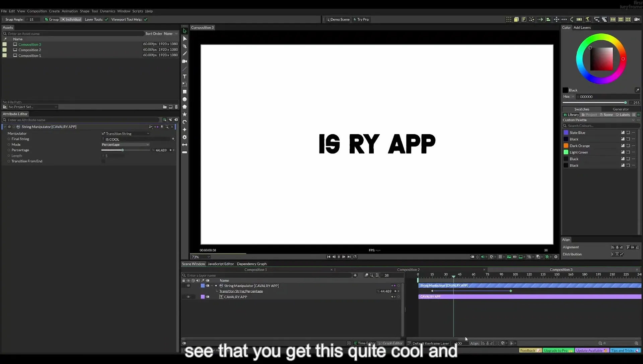The width and height of the screenshot is (643, 364).
Task: Select the Polygon shape tool
Action: (185, 107)
